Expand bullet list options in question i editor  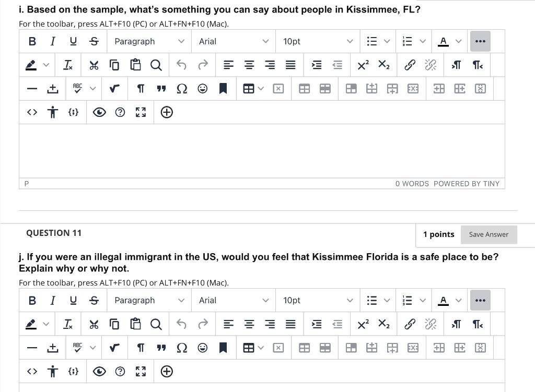(x=387, y=41)
